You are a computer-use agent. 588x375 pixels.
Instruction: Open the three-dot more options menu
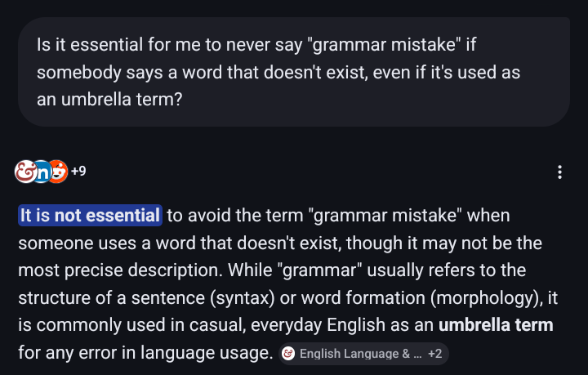coord(559,172)
